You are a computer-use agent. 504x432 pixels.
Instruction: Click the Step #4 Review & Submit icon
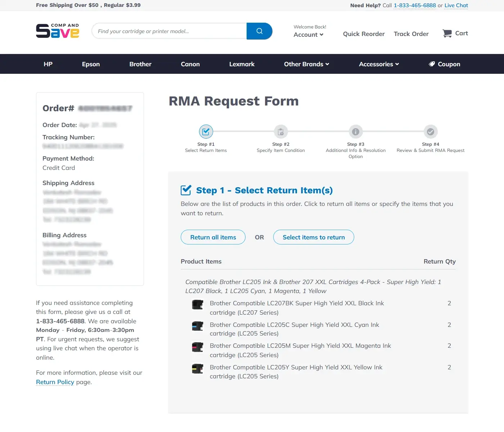click(x=430, y=131)
